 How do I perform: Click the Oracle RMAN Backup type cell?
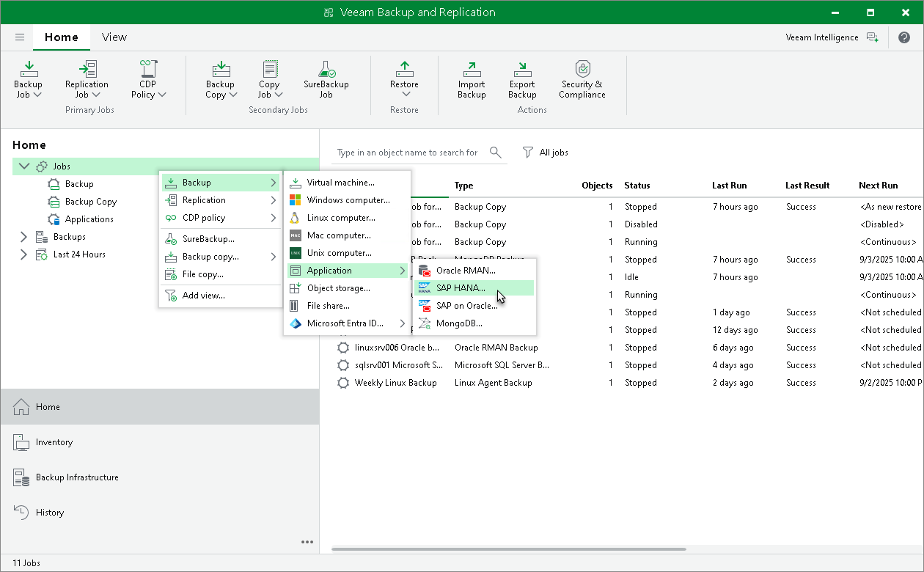point(496,348)
